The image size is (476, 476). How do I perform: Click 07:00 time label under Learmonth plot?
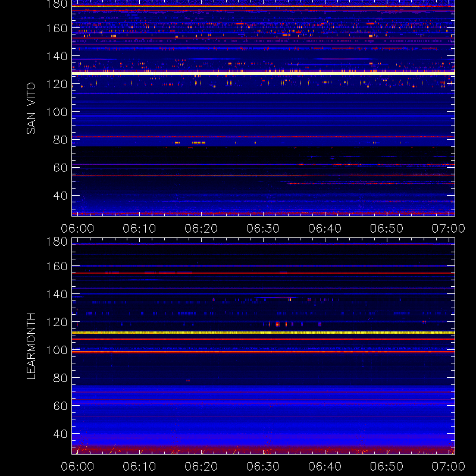[449, 466]
